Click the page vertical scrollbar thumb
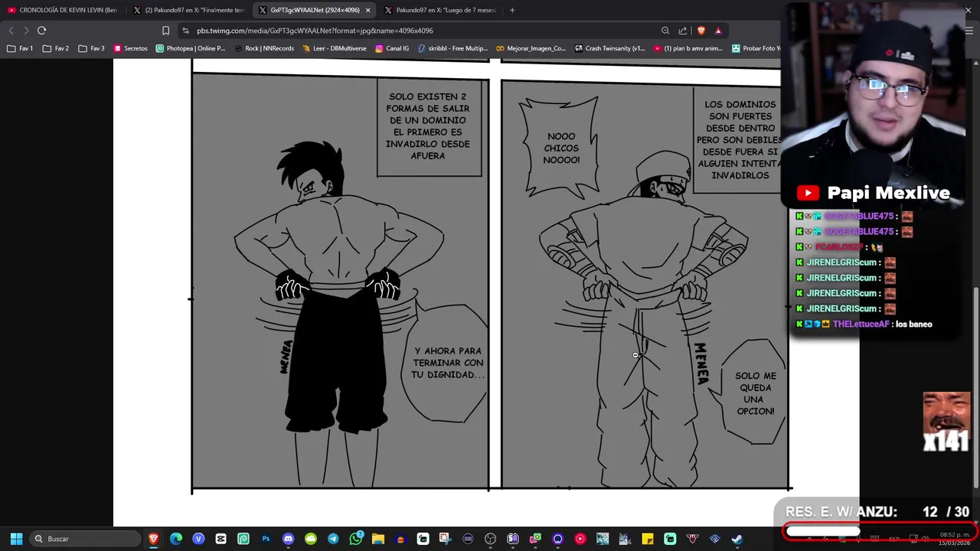Viewport: 980px width, 551px height. 975,386
